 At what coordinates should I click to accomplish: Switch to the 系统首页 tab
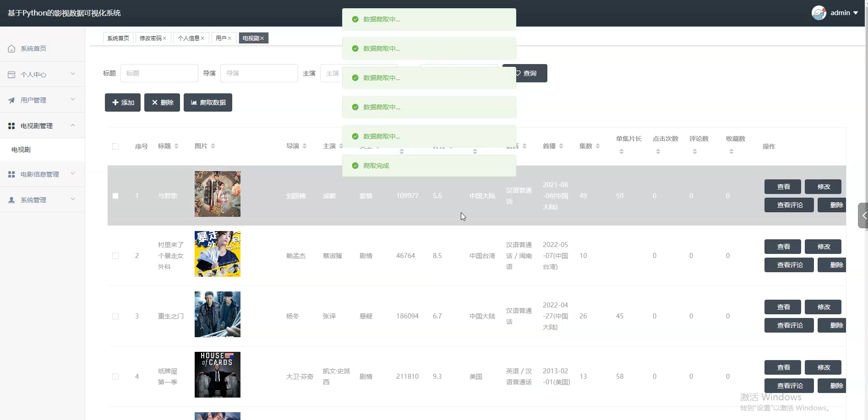point(118,38)
